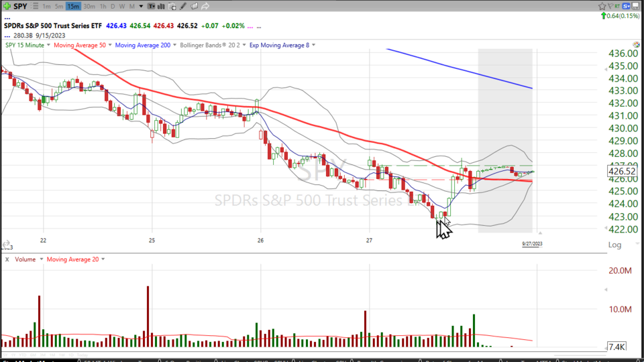Click the 426.52 current price label

pyautogui.click(x=622, y=171)
